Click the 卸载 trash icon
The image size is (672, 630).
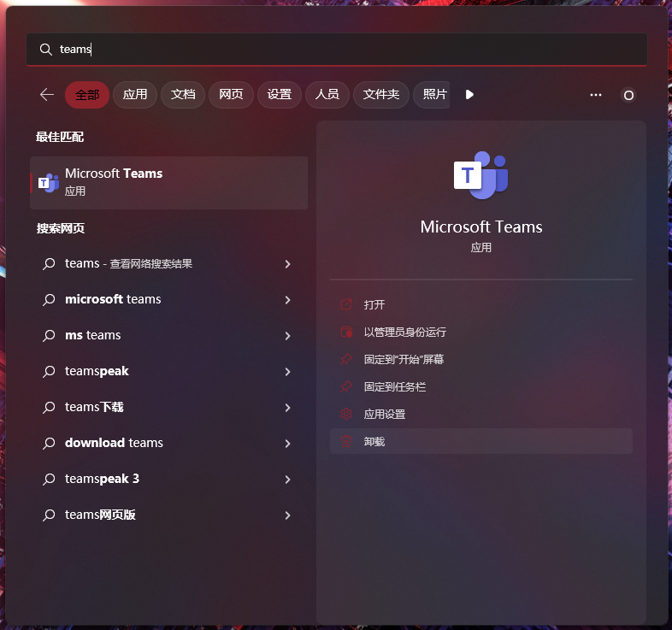[x=346, y=441]
